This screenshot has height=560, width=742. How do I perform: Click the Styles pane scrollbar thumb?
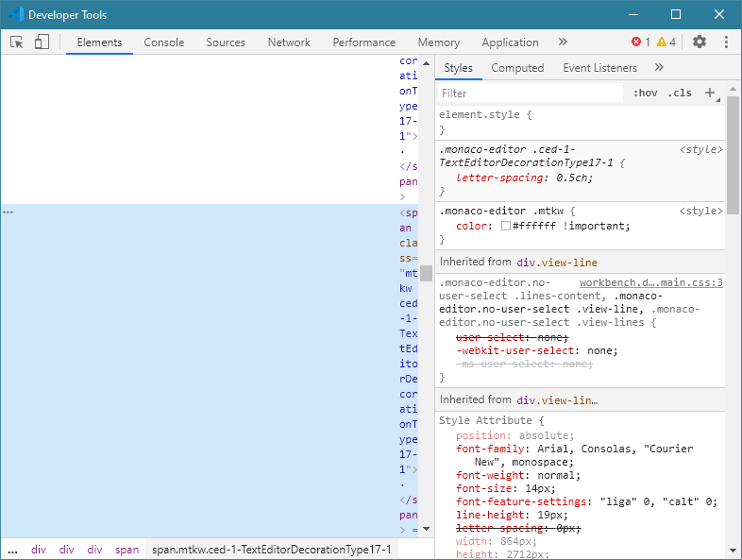(733, 155)
